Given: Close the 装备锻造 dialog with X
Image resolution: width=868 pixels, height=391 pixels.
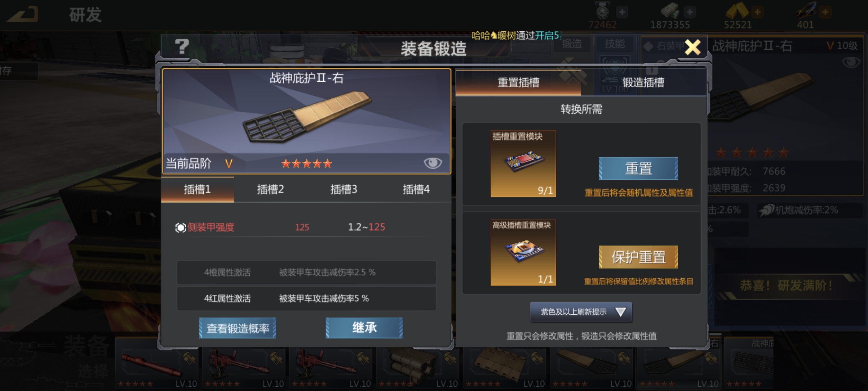Looking at the screenshot, I should click(693, 47).
